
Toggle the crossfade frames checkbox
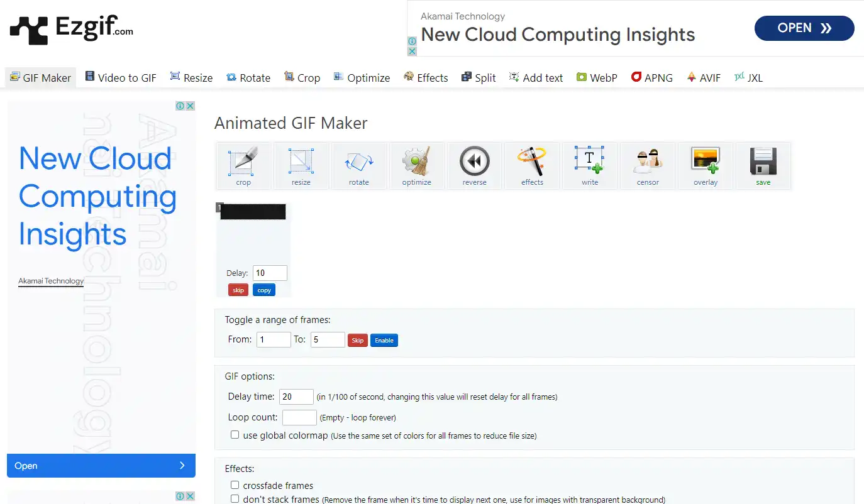pos(235,485)
